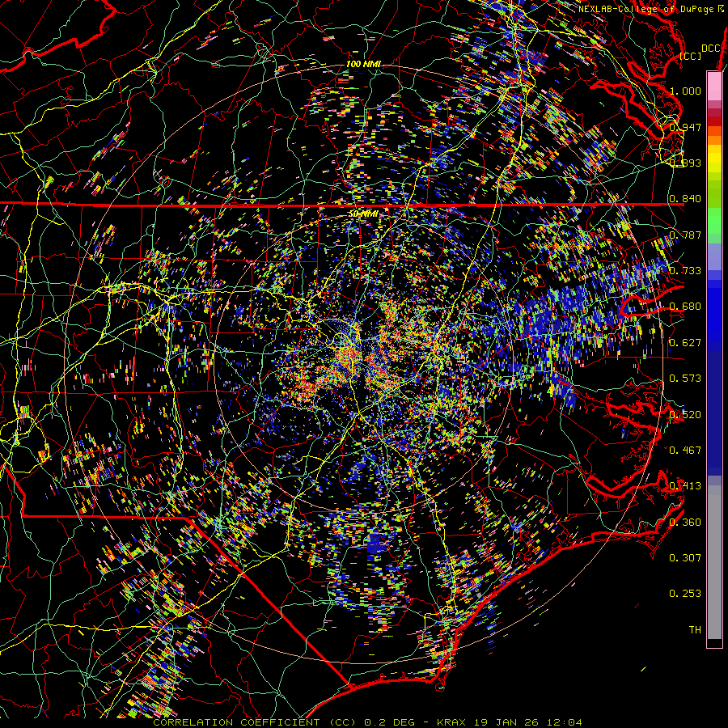Click the 0.627 scale value
The height and width of the screenshot is (728, 728).
click(685, 343)
